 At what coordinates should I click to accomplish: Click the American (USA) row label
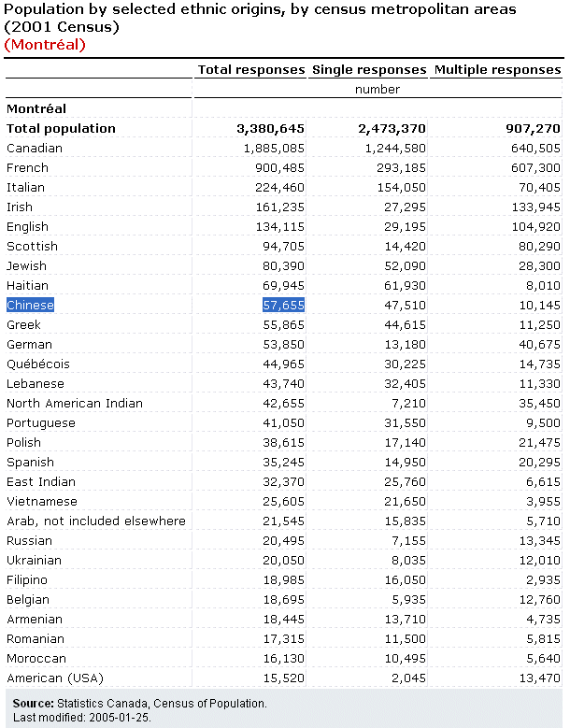55,678
